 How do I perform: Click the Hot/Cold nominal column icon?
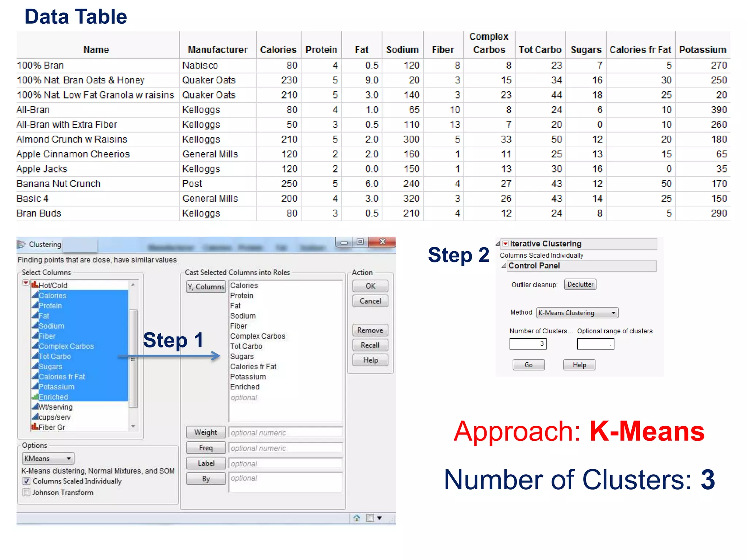click(x=35, y=285)
